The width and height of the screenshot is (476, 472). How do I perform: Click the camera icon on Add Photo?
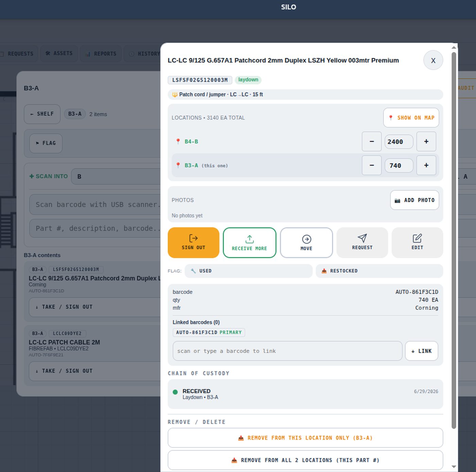coord(397,200)
